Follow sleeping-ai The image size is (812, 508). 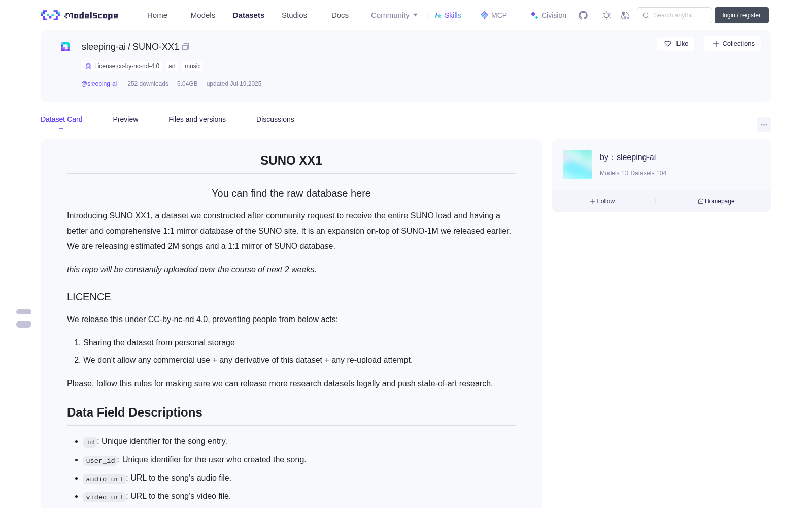coord(602,201)
